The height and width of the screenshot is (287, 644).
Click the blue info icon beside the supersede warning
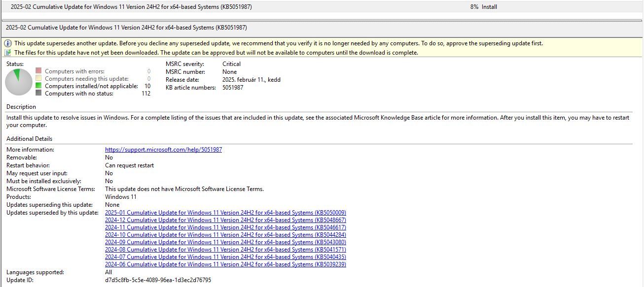tap(8, 43)
